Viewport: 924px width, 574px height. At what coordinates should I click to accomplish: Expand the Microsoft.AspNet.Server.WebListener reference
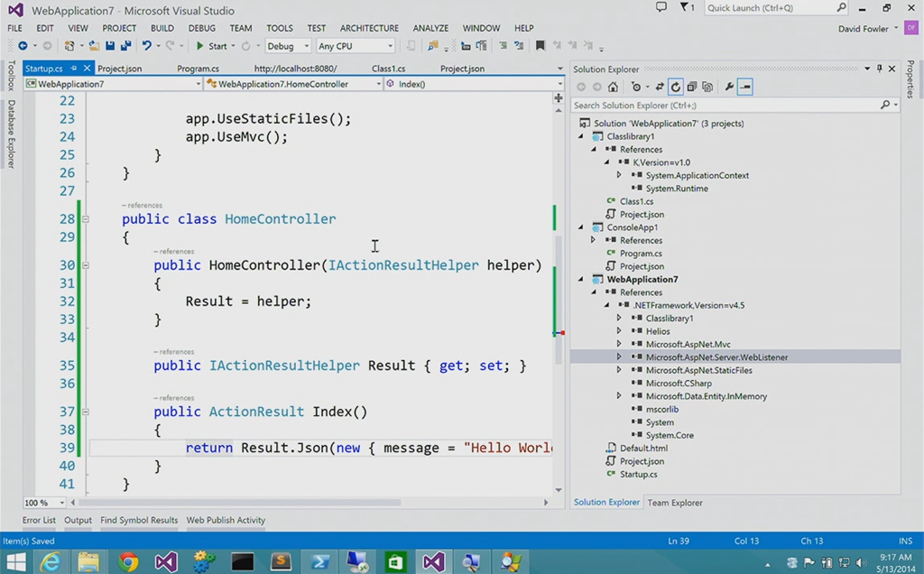pos(619,356)
